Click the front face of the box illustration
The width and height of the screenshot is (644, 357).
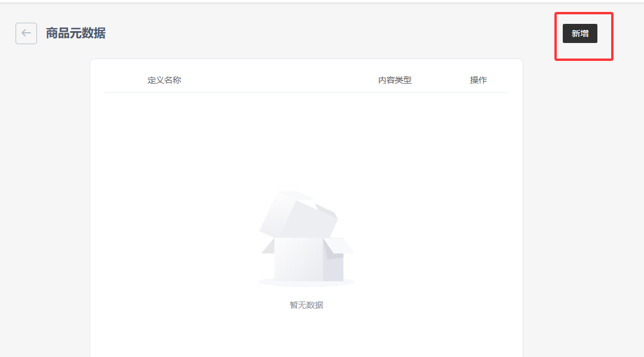pos(298,260)
